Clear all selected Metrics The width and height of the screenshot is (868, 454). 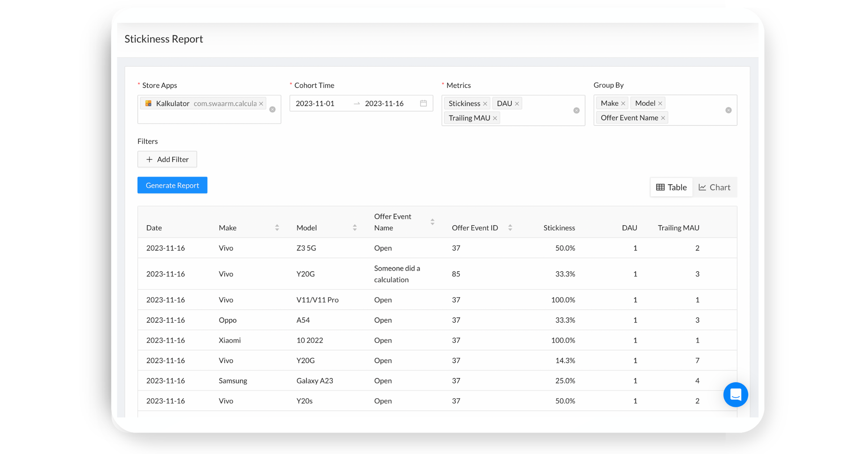point(576,110)
